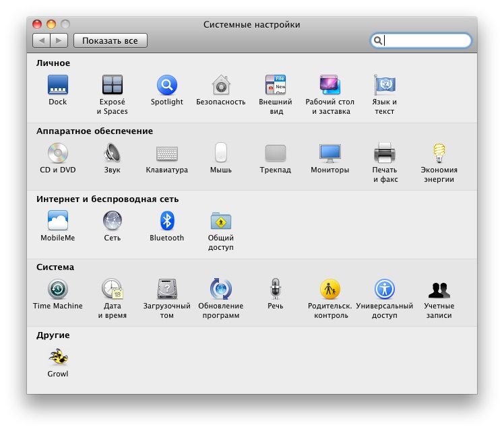Open the CD и DVD pane
504x431 pixels.
(x=58, y=154)
